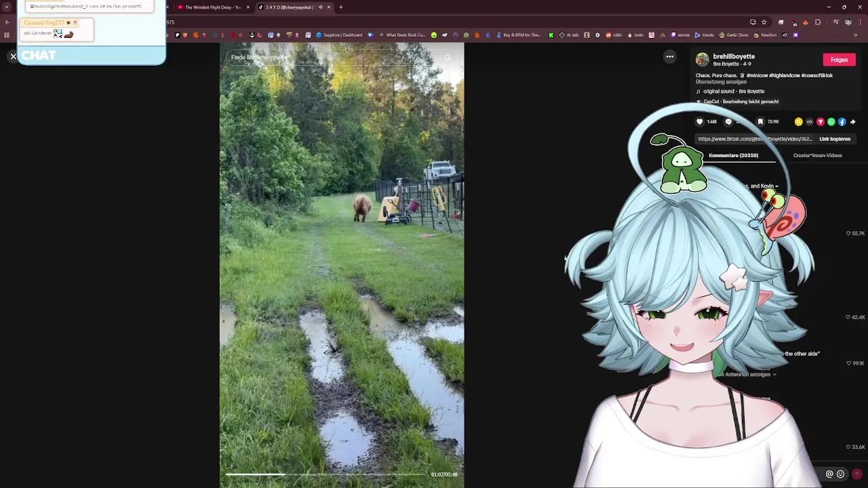868x488 pixels.
Task: Open the browser extensions puzzle icon
Action: [x=817, y=22]
